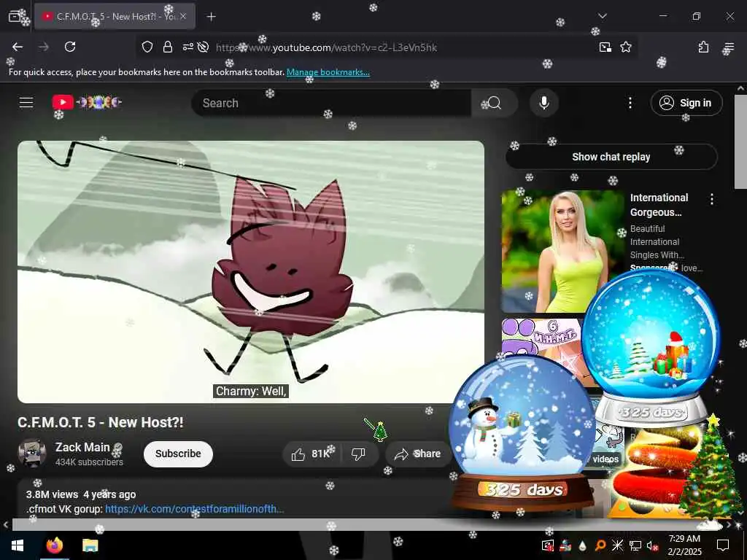
Task: Expand list all tabs dropdown
Action: pyautogui.click(x=602, y=16)
